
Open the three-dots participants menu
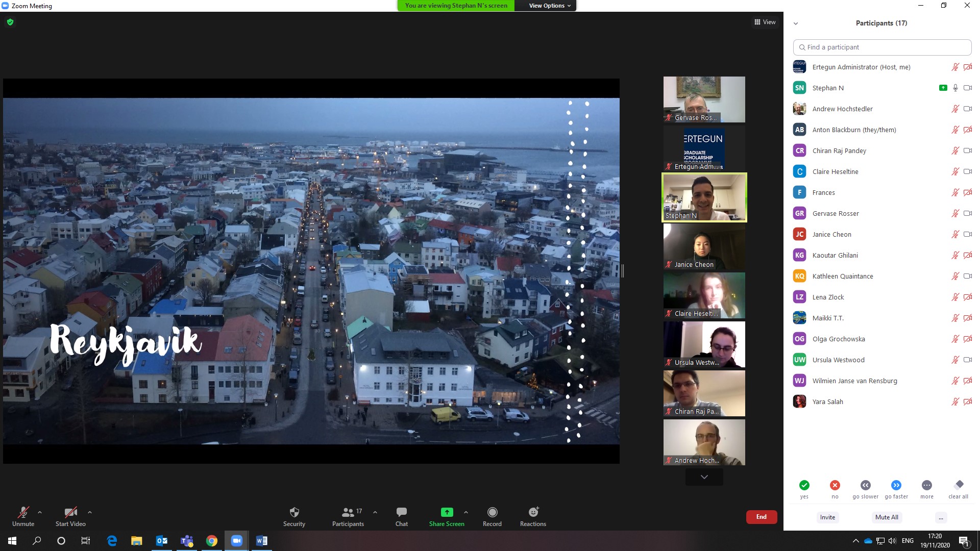941,517
